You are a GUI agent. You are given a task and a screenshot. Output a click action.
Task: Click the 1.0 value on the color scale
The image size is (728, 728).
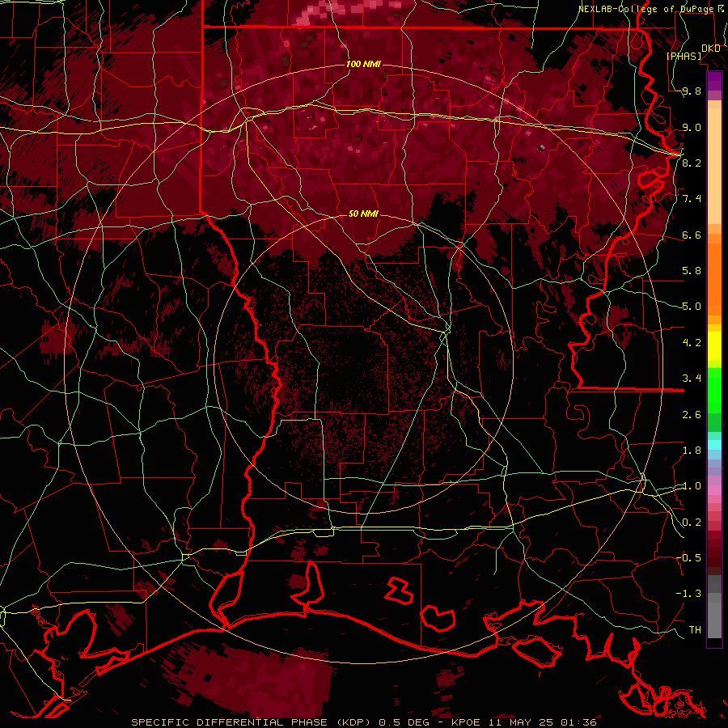pyautogui.click(x=692, y=486)
